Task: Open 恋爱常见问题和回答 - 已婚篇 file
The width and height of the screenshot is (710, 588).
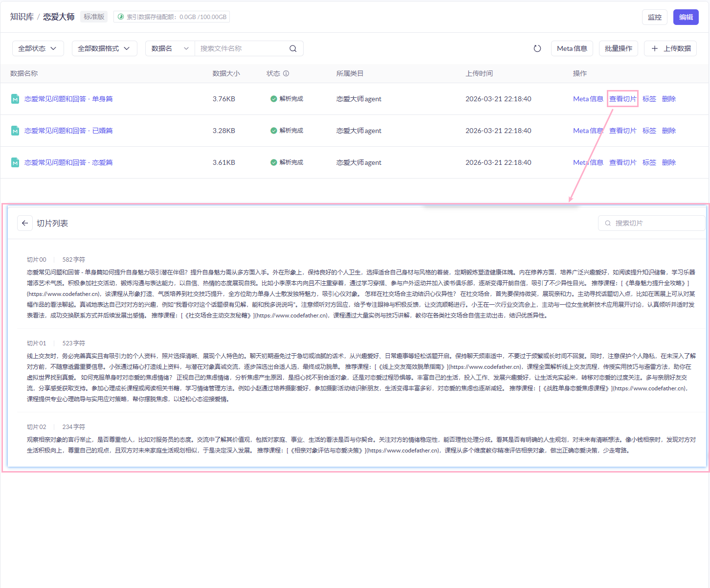Action: [x=68, y=131]
